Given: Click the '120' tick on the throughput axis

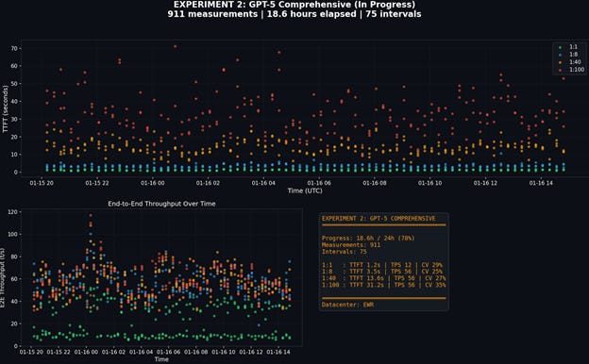Looking at the screenshot, I should click(12, 212).
